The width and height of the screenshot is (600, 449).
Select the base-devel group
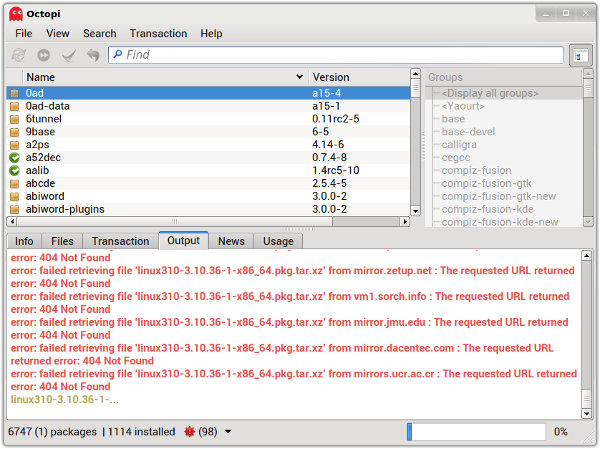pos(468,132)
